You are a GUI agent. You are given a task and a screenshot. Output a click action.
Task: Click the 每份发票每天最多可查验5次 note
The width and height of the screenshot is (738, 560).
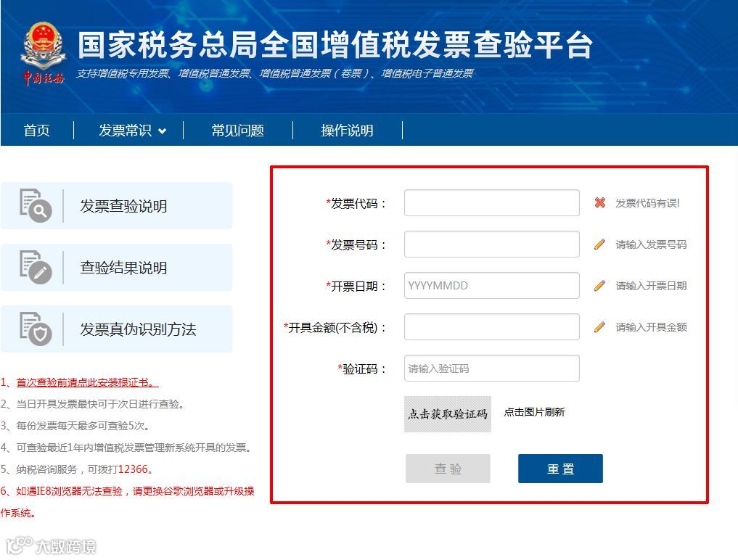click(75, 426)
